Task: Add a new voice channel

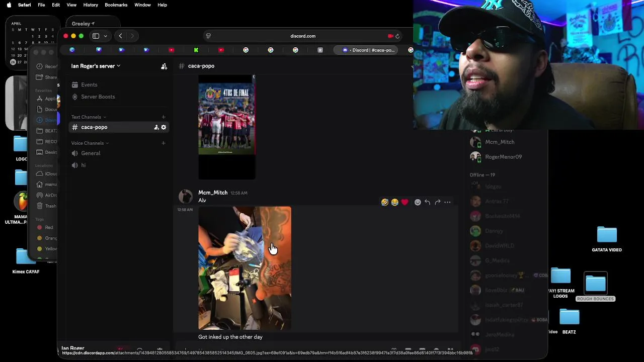Action: (x=163, y=143)
